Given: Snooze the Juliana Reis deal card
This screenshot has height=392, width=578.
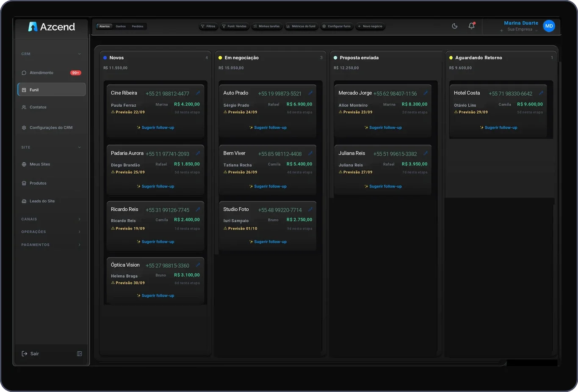Looking at the screenshot, I should (x=426, y=153).
